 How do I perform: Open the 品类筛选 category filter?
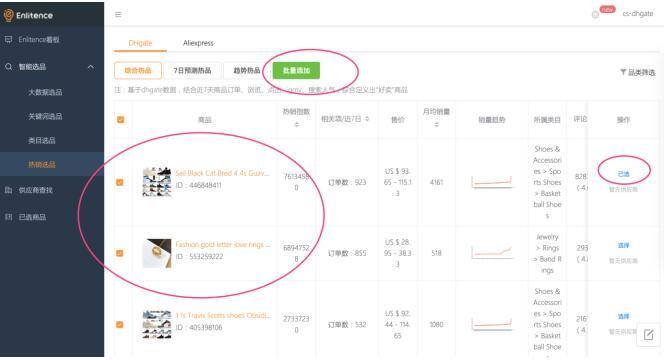pos(638,73)
